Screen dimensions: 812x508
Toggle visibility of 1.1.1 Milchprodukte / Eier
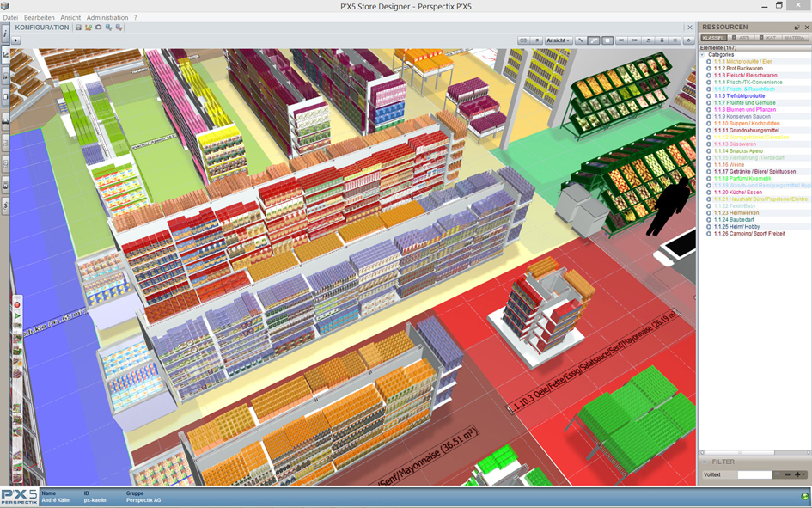[x=709, y=62]
